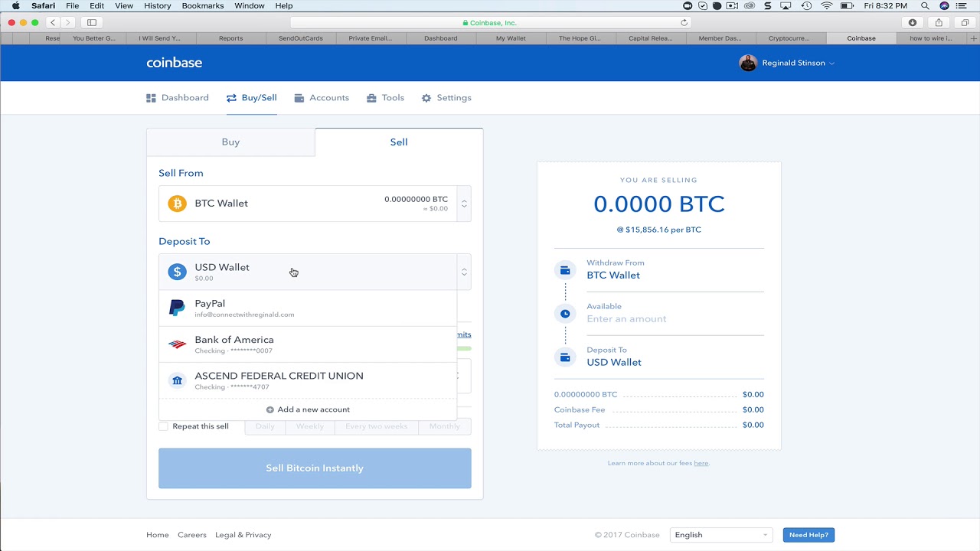This screenshot has height=551, width=980.
Task: Open the English language dropdown
Action: pyautogui.click(x=721, y=535)
